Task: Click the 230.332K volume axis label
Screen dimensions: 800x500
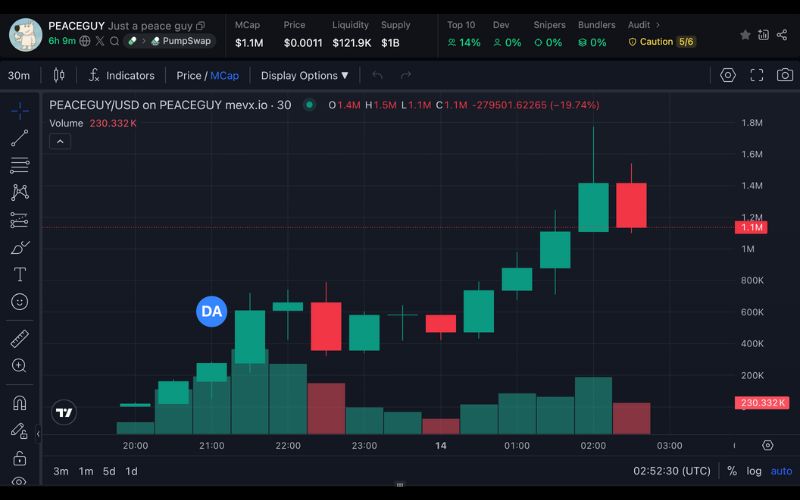Action: point(762,403)
